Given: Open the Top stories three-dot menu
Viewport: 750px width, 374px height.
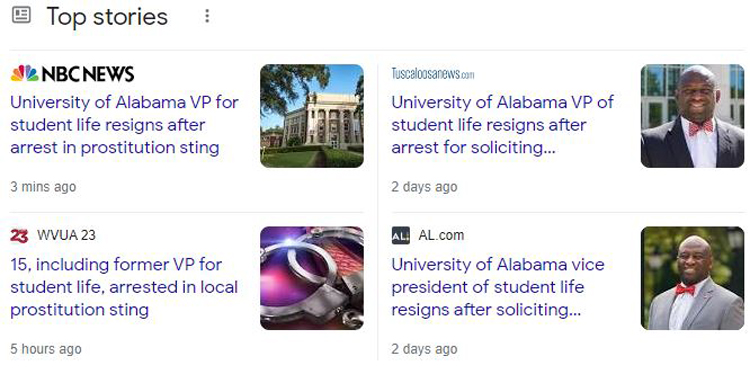Looking at the screenshot, I should click(207, 16).
